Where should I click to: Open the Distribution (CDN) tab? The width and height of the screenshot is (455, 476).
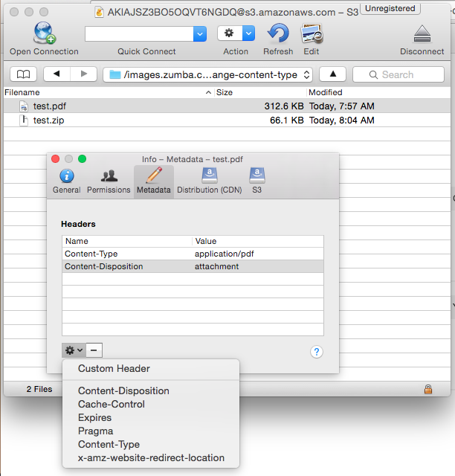click(210, 181)
